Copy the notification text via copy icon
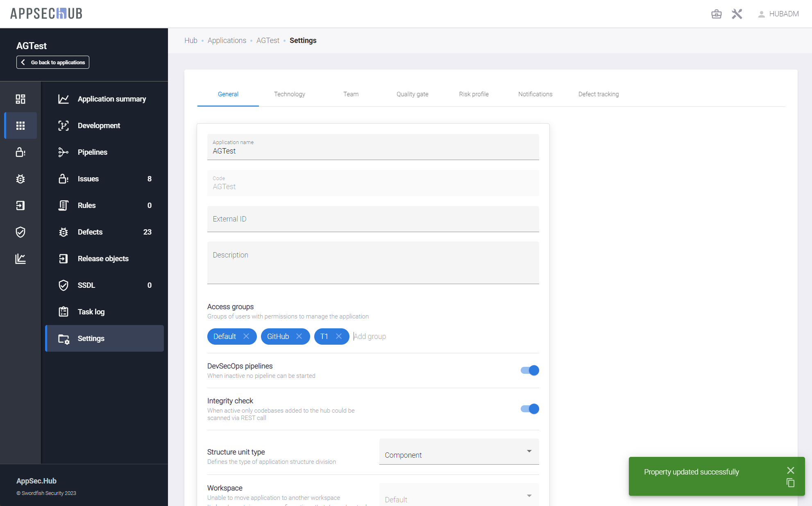This screenshot has height=506, width=812. click(790, 483)
